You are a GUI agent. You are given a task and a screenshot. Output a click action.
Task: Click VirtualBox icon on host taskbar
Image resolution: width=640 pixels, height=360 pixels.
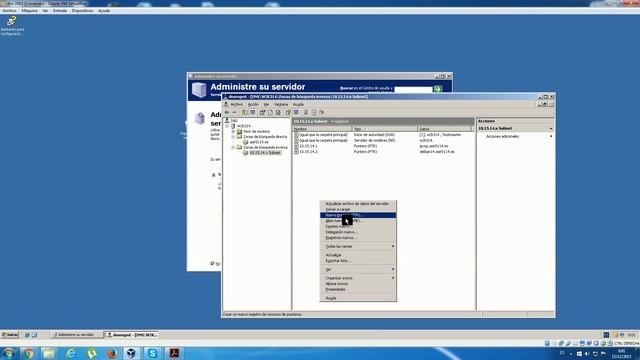click(x=131, y=353)
